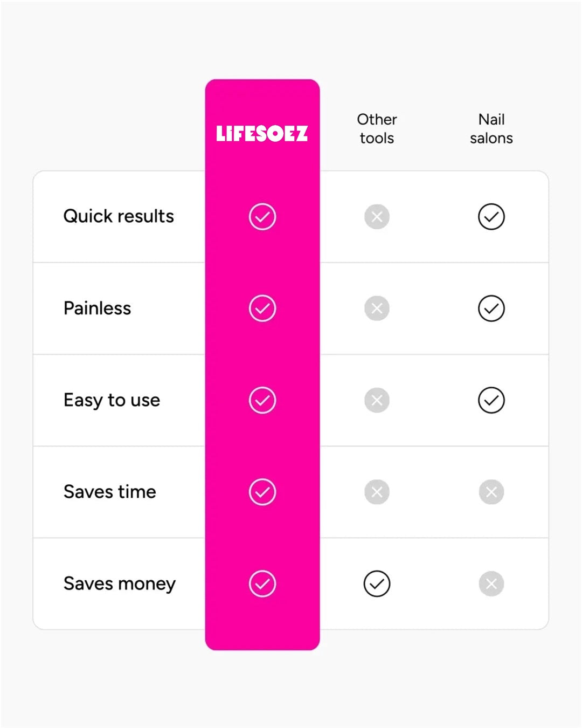Click LIFESOEZ checkmark for Saves money
Screen dimensions: 582x728
(x=262, y=583)
